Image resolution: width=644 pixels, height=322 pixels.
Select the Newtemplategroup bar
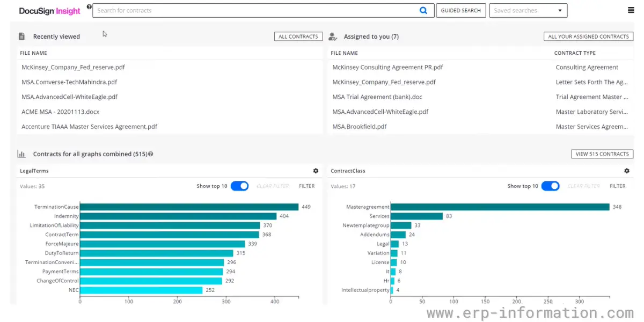coord(401,225)
